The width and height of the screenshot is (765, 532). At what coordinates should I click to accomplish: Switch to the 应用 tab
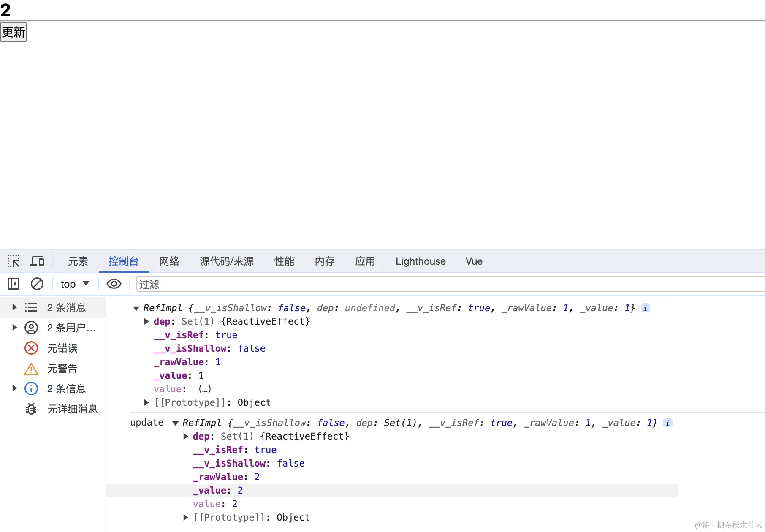click(365, 261)
